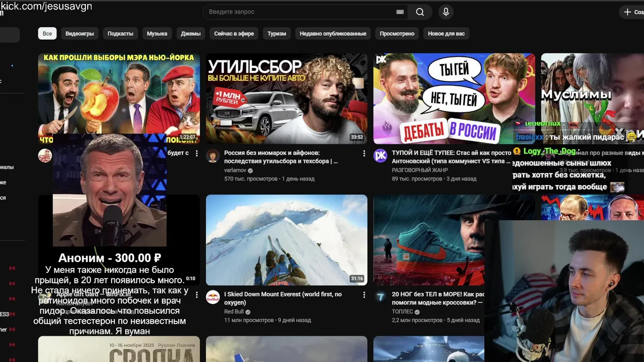The width and height of the screenshot is (644, 362).
Task: Open the РАЗГОВОРНЫЙ ЖАНР channel link
Action: pos(420,170)
